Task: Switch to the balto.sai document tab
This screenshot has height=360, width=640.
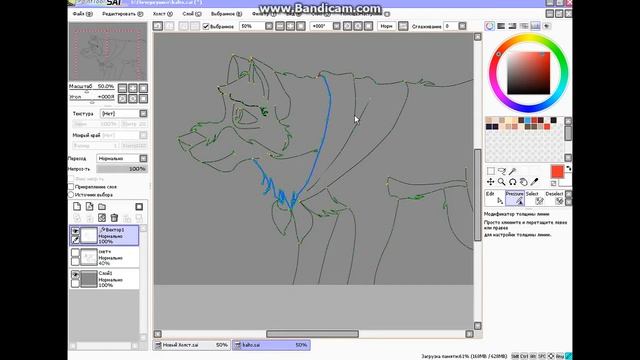Action: pyautogui.click(x=271, y=345)
